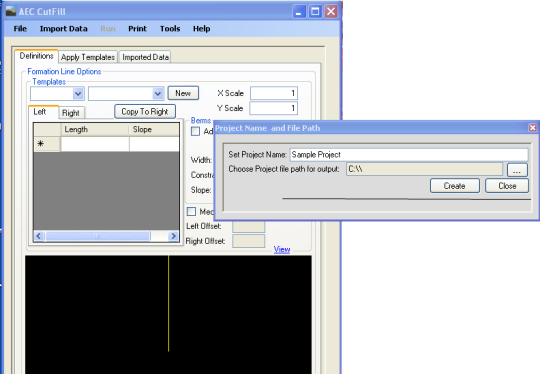Click the Close button in dialog
This screenshot has height=374, width=540.
click(507, 186)
